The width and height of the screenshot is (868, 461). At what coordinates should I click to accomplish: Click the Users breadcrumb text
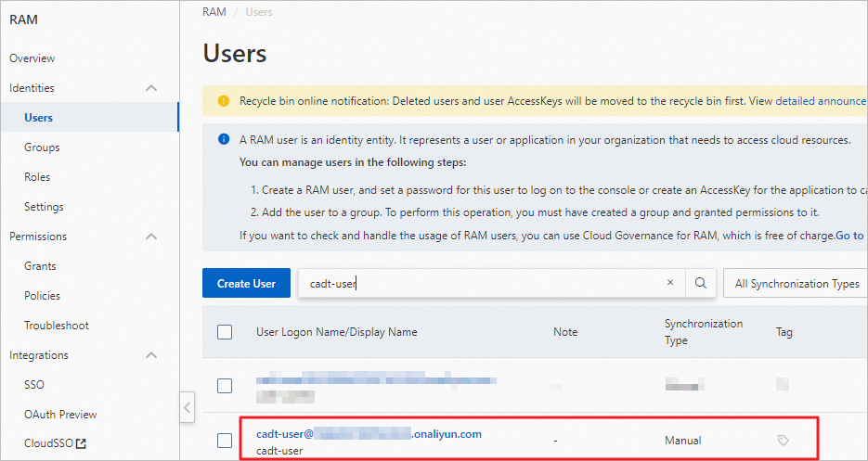258,12
